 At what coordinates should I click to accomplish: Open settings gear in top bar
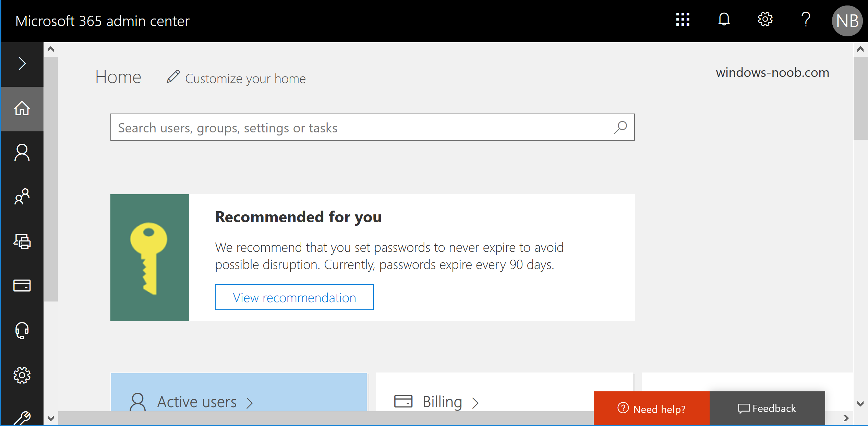coord(765,19)
